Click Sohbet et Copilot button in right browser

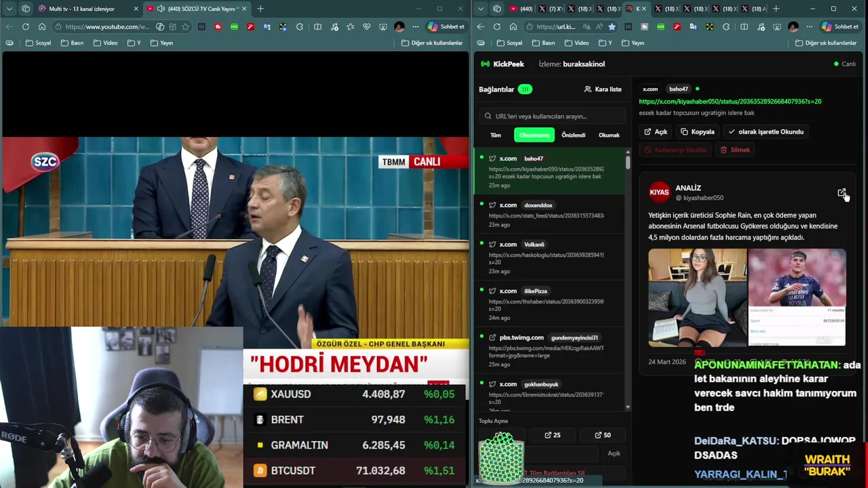coord(840,26)
